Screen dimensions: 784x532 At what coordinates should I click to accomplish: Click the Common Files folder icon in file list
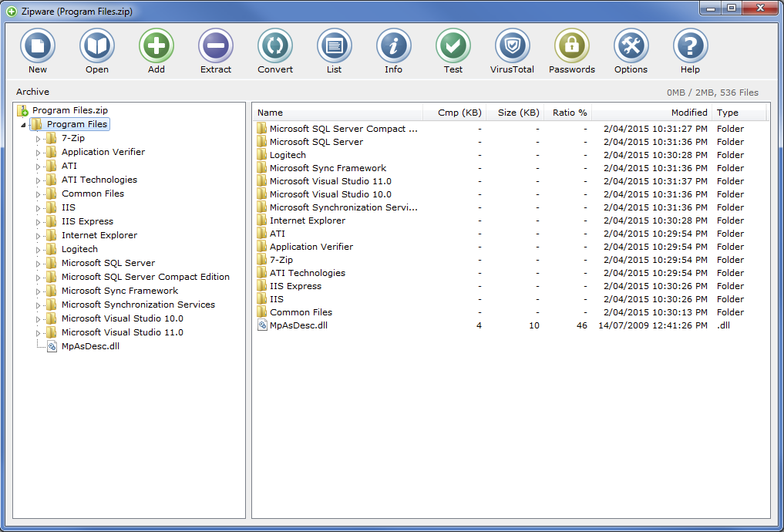(x=262, y=312)
